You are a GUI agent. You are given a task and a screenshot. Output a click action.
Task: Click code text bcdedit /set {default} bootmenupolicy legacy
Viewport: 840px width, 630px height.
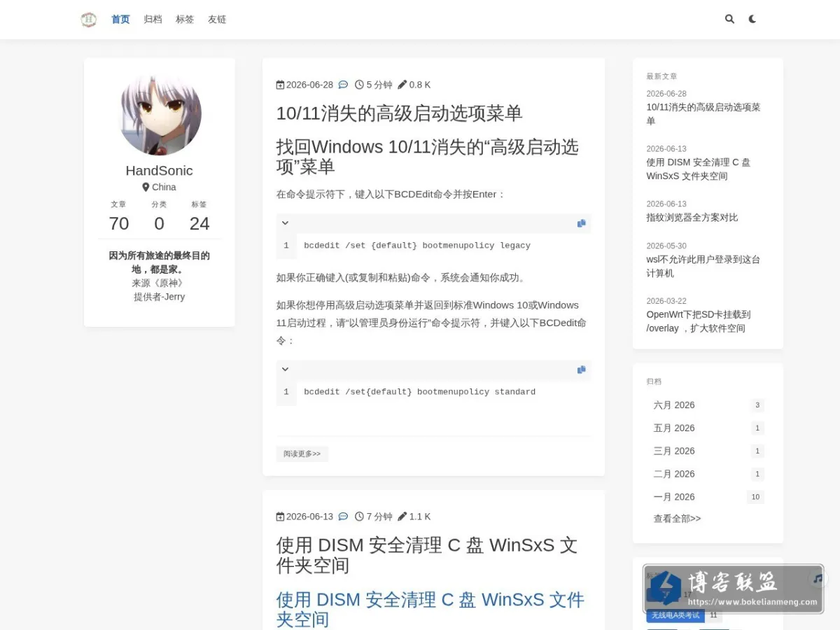(417, 246)
